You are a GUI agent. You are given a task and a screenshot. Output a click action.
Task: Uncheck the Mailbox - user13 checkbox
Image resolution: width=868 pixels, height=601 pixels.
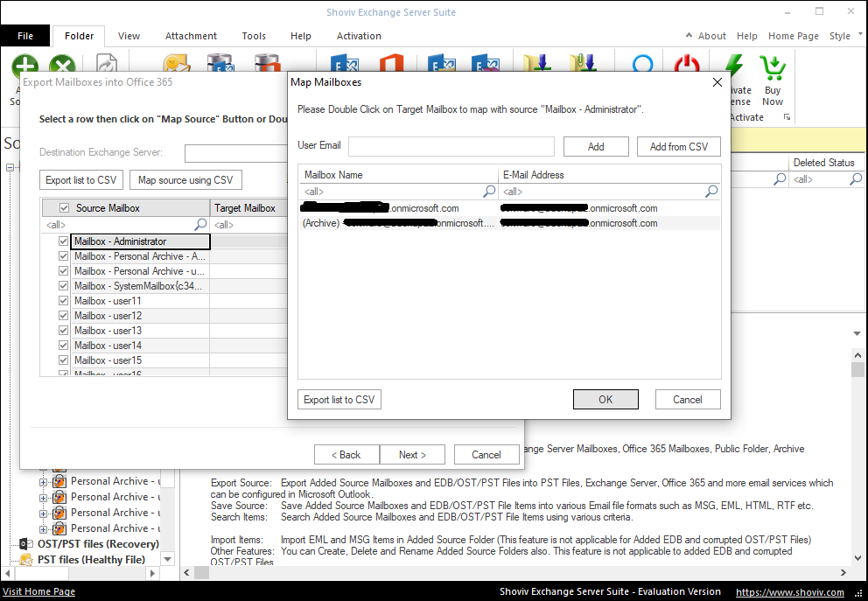[x=63, y=331]
